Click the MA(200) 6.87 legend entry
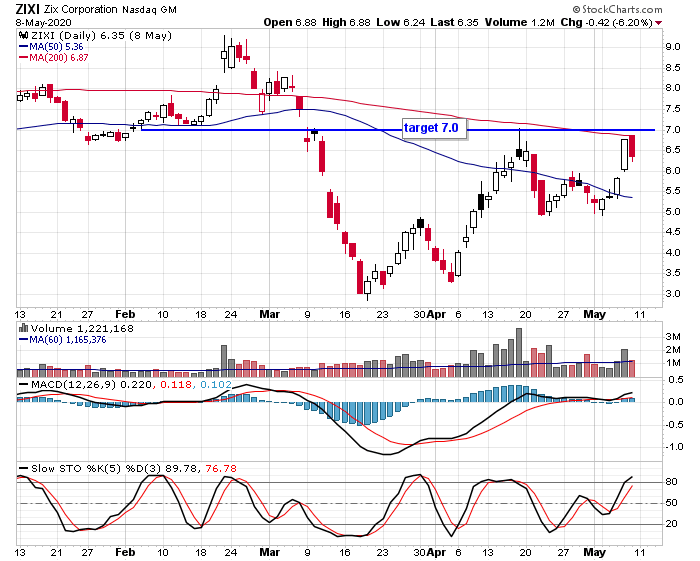700x561 pixels. (54, 58)
